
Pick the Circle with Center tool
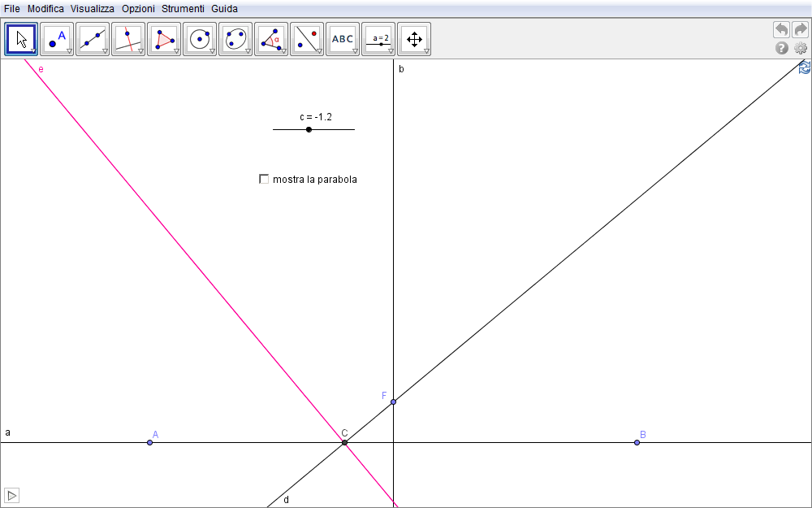200,38
